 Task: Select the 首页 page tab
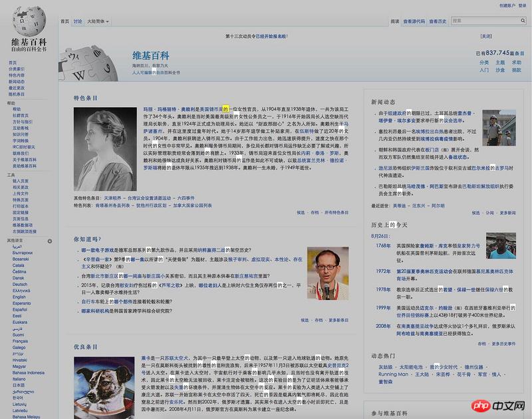[65, 21]
